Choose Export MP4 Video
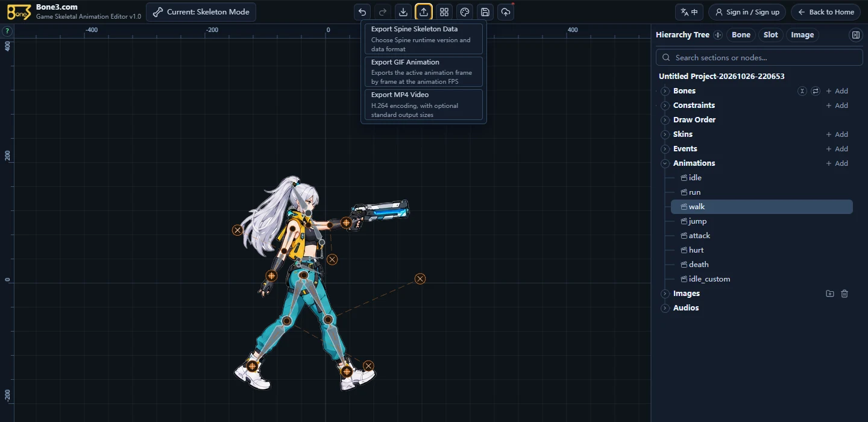Viewport: 868px width, 422px height. (x=424, y=105)
